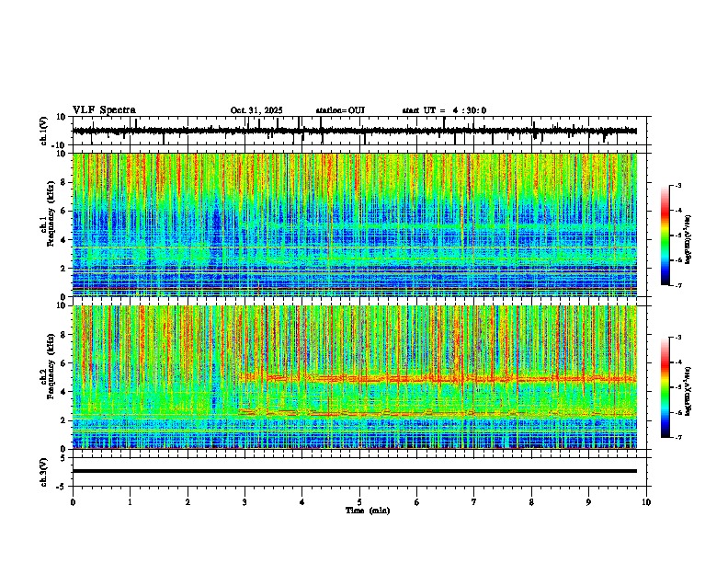
Task: Click the "-7" tick on the ch.2 colorbar
Action: 677,438
